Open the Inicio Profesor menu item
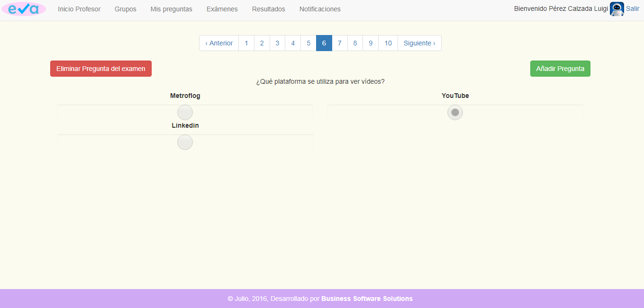Screen dimensions: 644x308 [79, 9]
